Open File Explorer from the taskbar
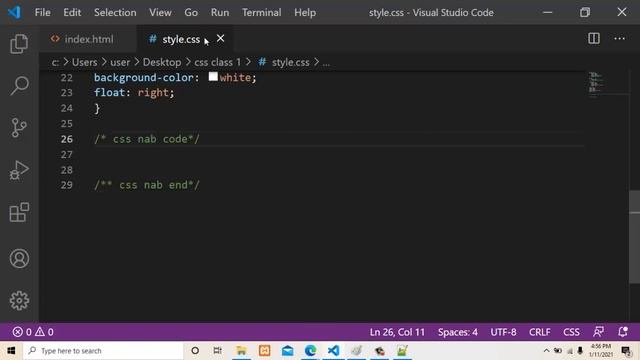Image resolution: width=640 pixels, height=360 pixels. coord(241,351)
